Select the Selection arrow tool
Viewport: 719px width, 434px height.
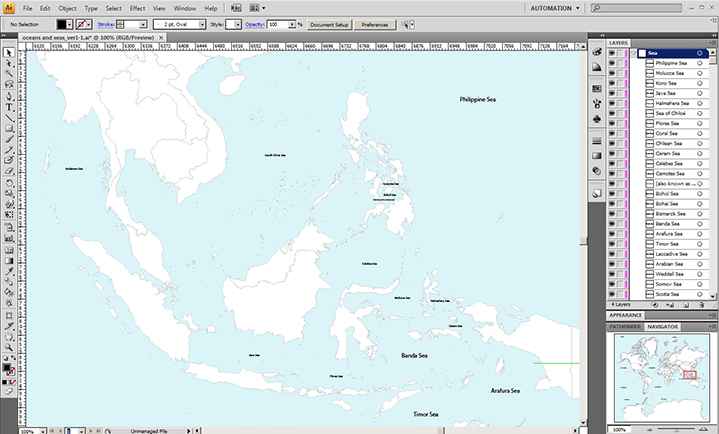9,53
